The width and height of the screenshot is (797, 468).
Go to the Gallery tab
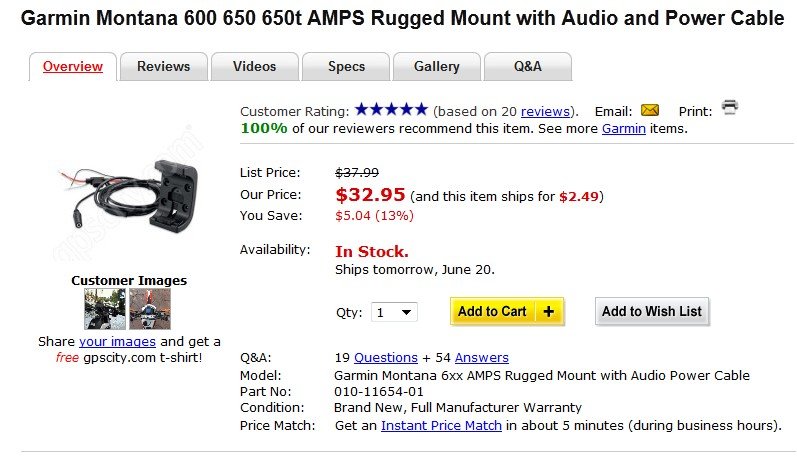[x=437, y=67]
